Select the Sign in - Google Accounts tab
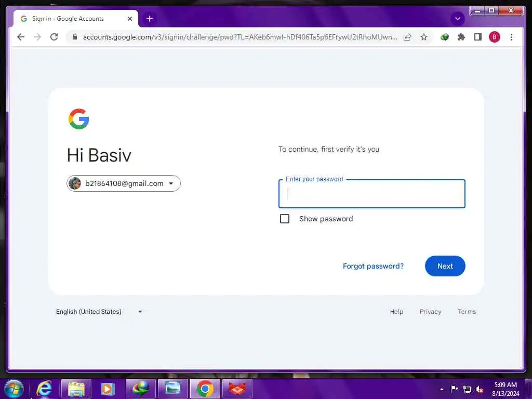Image resolution: width=532 pixels, height=399 pixels. [75, 19]
